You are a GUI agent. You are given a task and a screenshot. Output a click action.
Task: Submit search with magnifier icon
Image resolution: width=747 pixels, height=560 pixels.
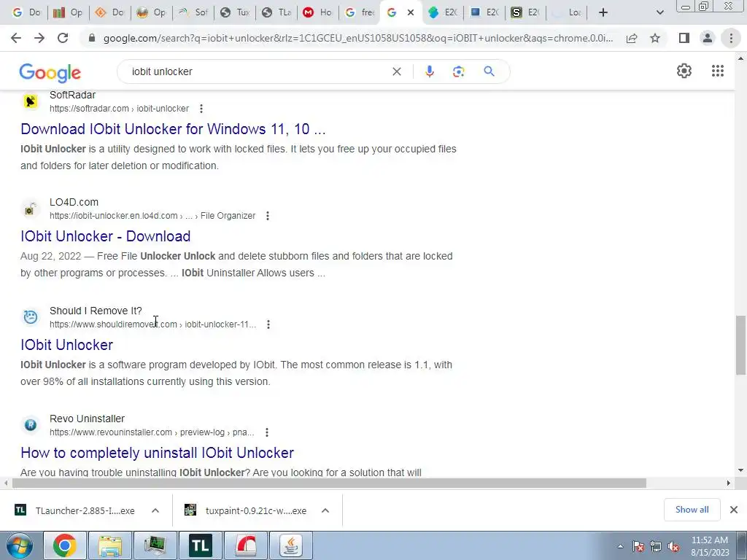[489, 71]
